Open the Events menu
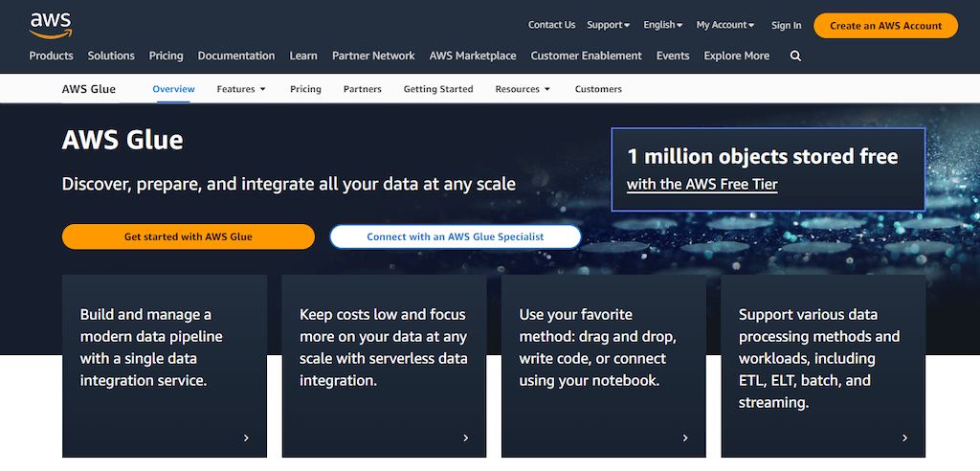This screenshot has width=980, height=471. [673, 56]
